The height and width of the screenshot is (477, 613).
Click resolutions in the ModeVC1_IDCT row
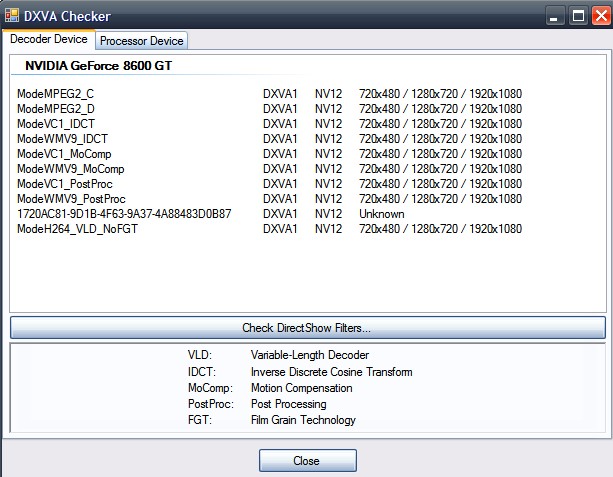pyautogui.click(x=440, y=124)
